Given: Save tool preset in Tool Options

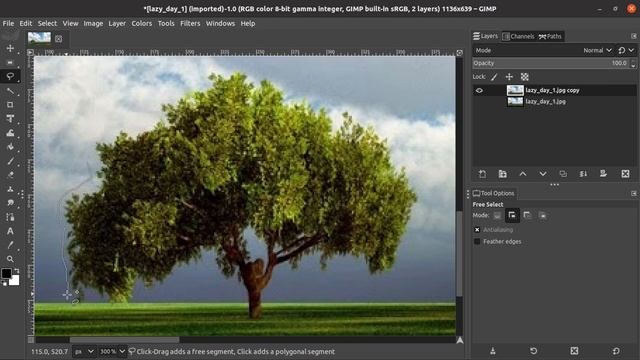Looking at the screenshot, I should (x=493, y=351).
